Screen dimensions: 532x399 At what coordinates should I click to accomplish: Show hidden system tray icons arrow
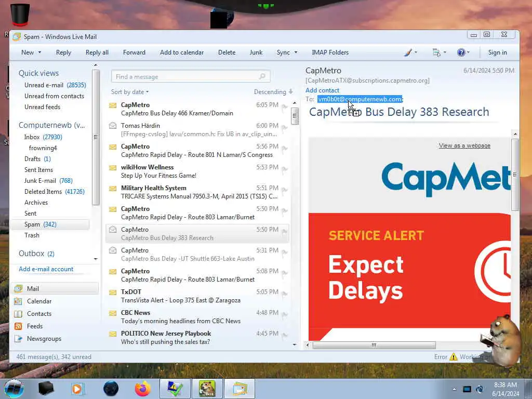point(454,389)
